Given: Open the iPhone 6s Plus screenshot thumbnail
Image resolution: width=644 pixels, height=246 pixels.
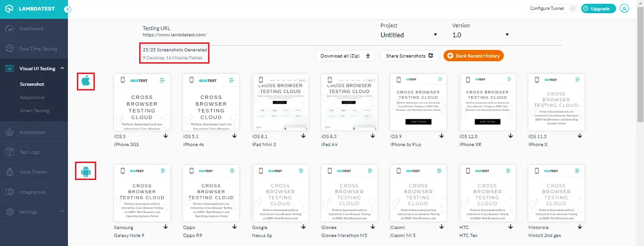Looking at the screenshot, I should (x=418, y=102).
